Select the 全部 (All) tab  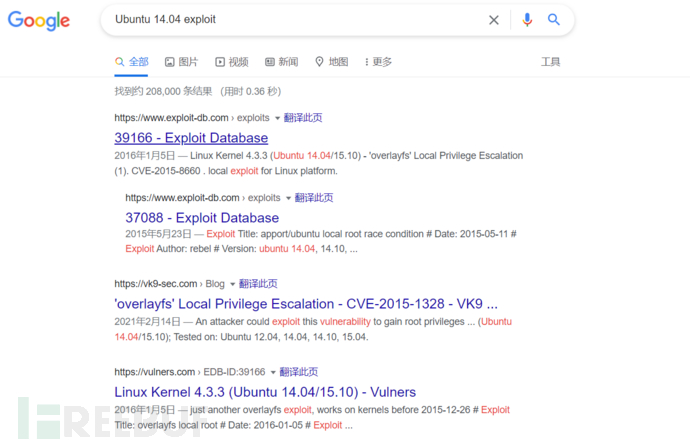coord(132,62)
